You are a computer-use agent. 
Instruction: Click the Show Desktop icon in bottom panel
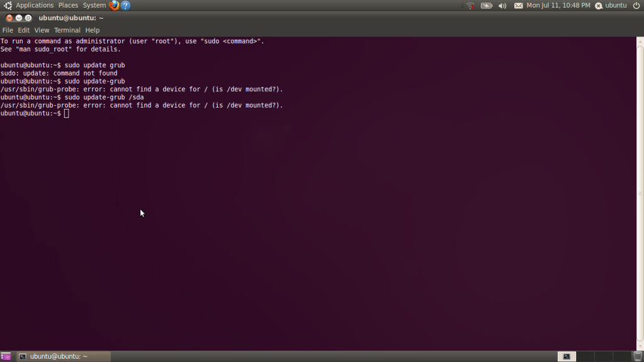[5, 356]
